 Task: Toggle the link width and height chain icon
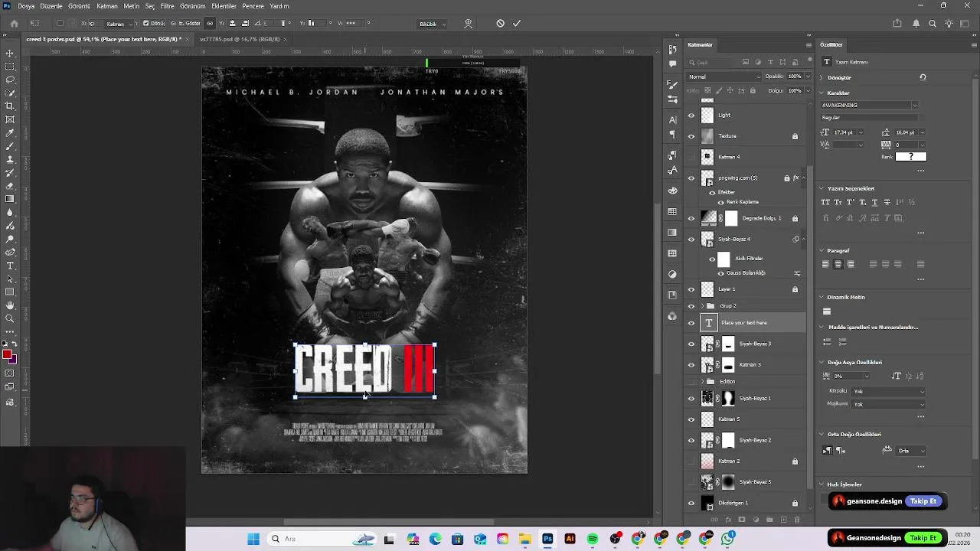(210, 24)
